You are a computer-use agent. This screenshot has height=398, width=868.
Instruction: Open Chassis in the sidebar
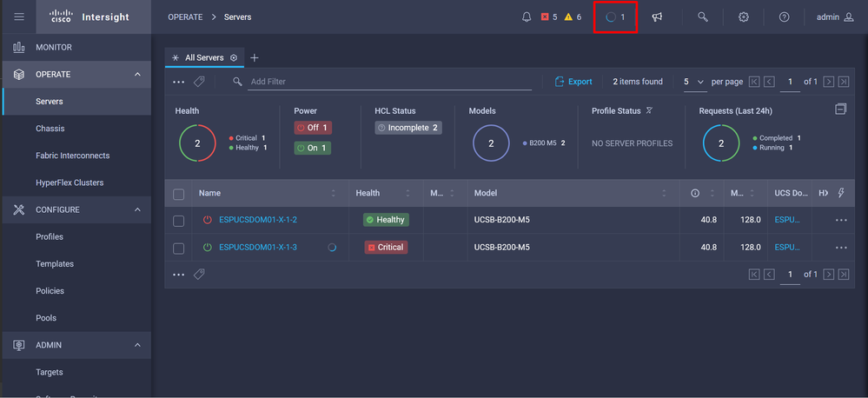(x=76, y=129)
